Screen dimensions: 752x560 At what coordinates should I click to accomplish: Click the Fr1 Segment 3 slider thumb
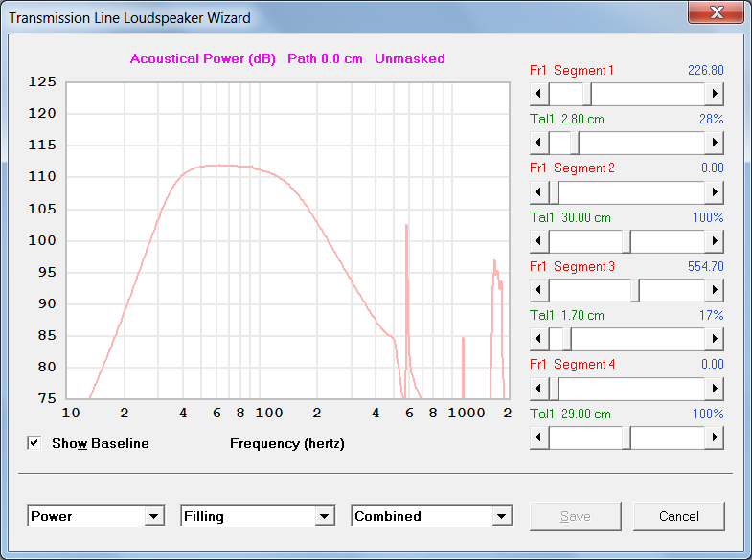click(635, 290)
